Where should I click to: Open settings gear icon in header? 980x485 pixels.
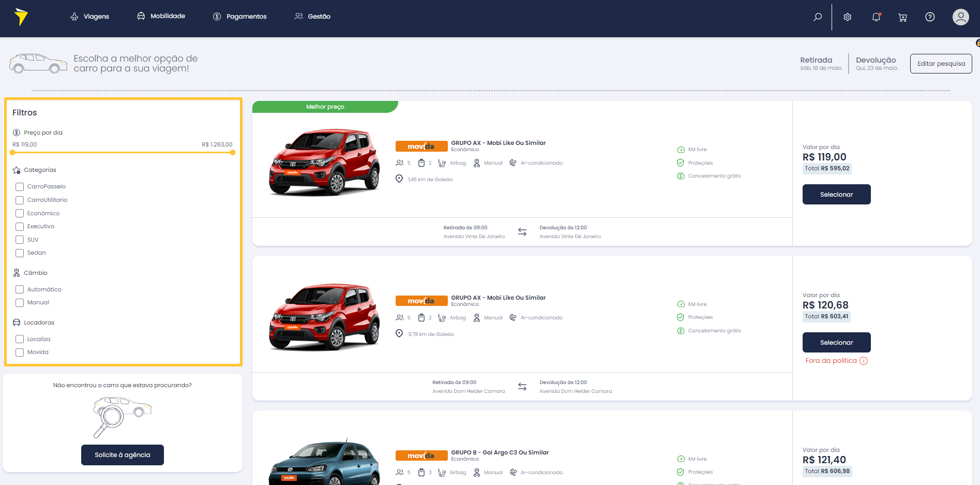coord(847,17)
